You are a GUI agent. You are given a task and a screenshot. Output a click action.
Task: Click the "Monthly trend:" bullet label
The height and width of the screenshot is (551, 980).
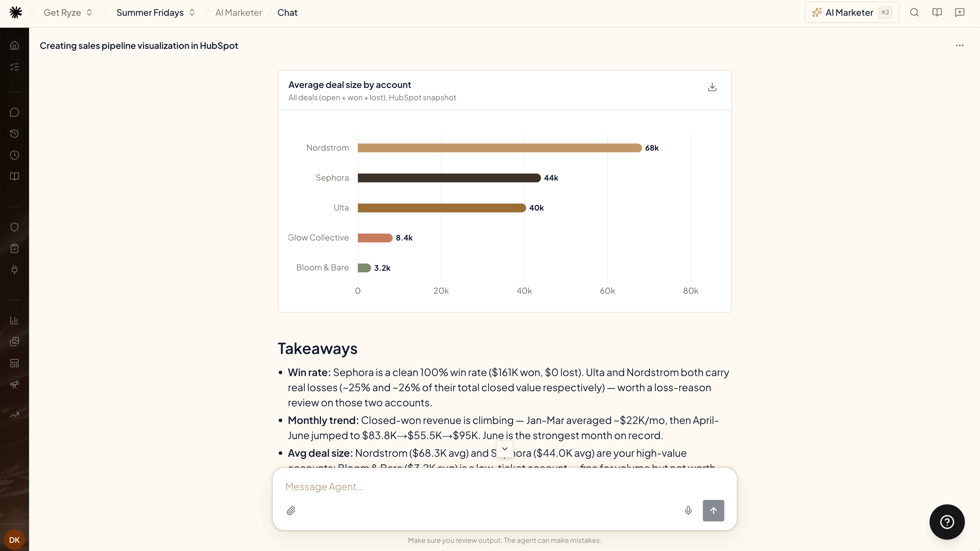pyautogui.click(x=324, y=420)
